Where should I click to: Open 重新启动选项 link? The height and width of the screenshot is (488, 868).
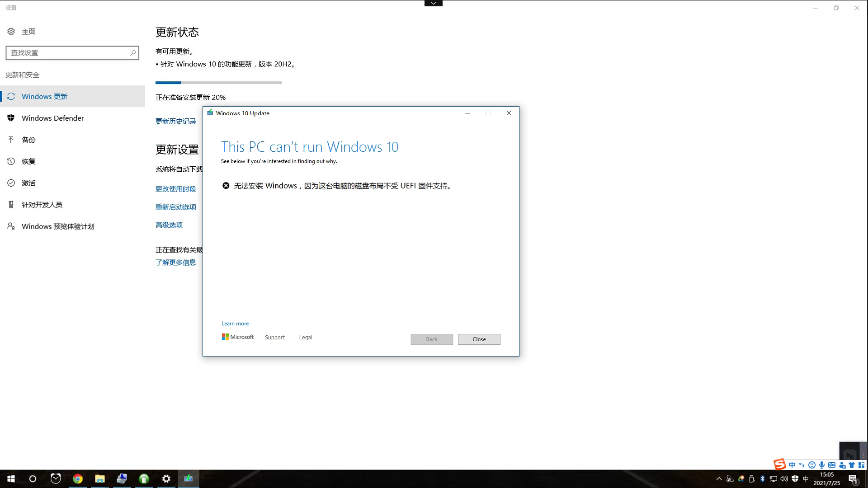tap(176, 207)
